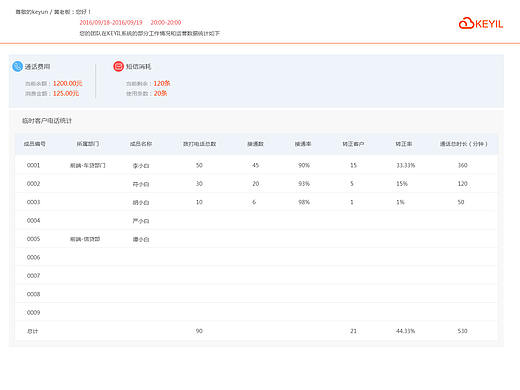Image resolution: width=520 pixels, height=390 pixels.
Task: Click the 接通率 column header
Action: (x=303, y=144)
